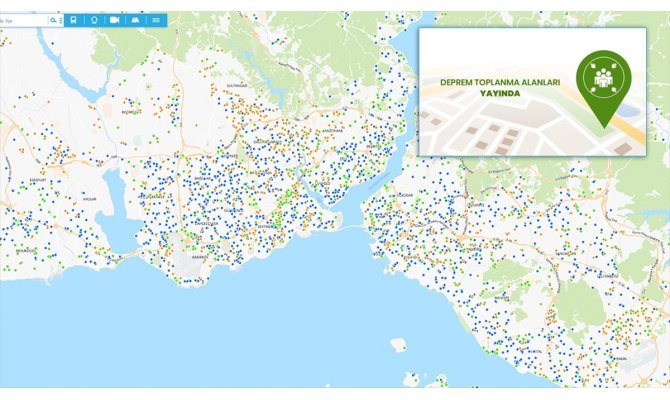
Task: Click the magnifier search icon
Action: 53,19
